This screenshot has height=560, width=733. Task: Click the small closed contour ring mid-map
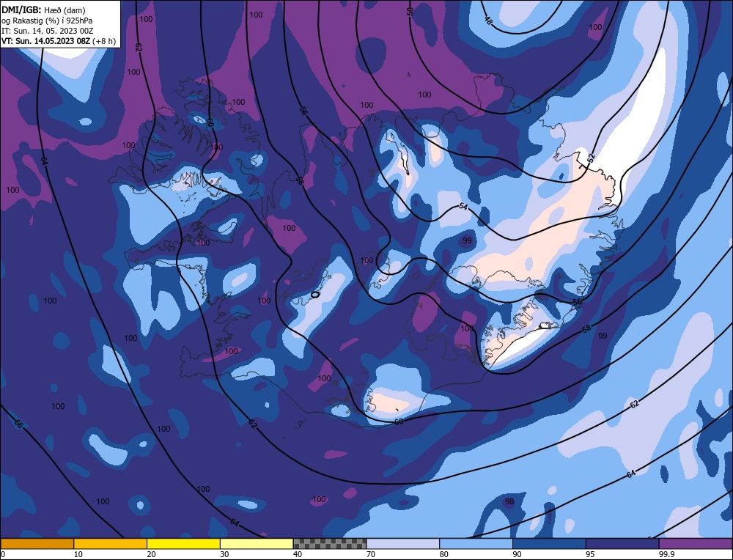pyautogui.click(x=315, y=295)
